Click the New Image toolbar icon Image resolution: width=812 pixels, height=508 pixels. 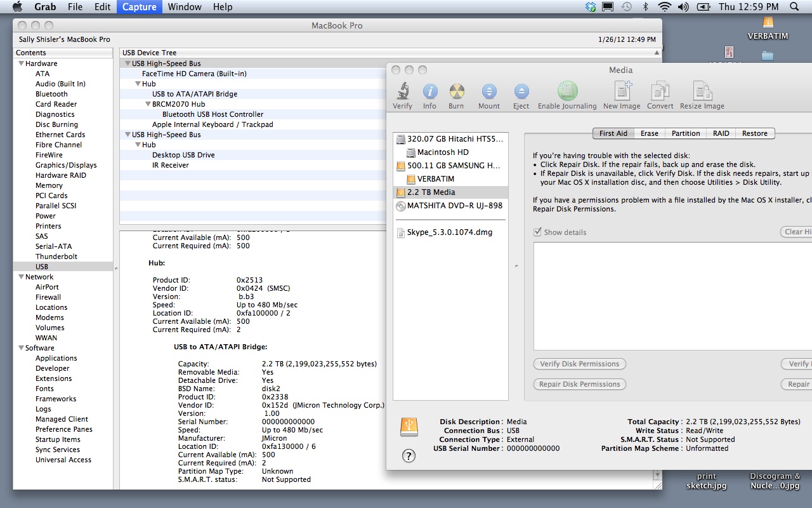(621, 91)
